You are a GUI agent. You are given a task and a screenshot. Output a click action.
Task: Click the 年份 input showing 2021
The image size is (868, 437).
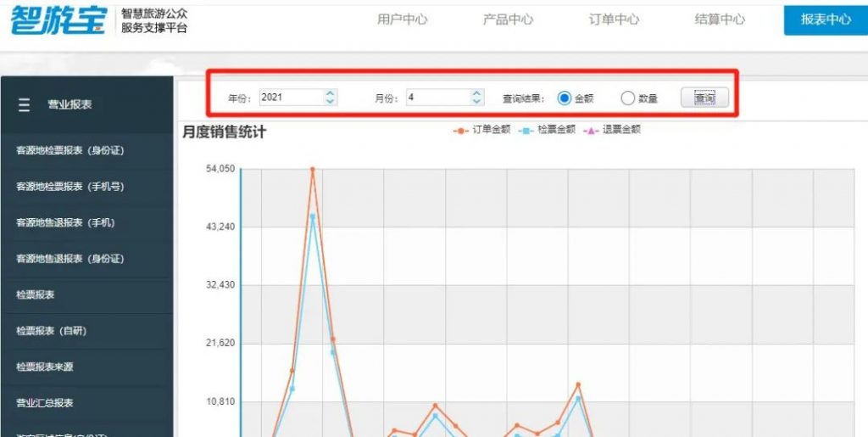pyautogui.click(x=292, y=98)
